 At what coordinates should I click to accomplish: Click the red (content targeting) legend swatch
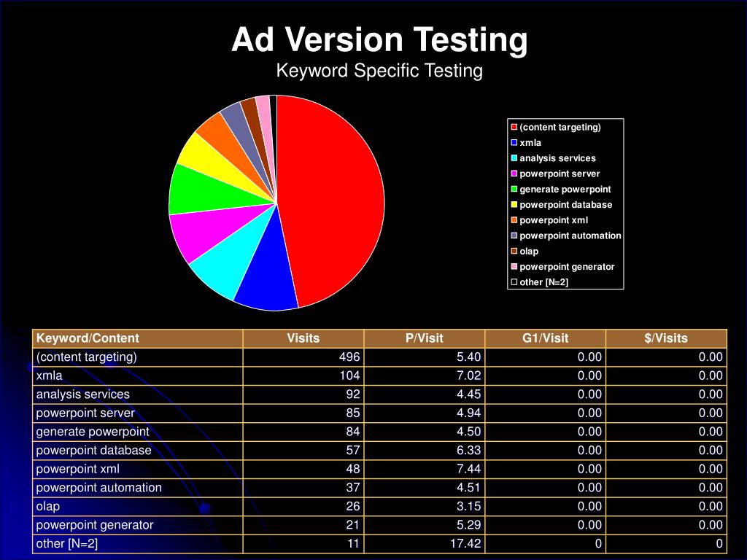pyautogui.click(x=514, y=127)
